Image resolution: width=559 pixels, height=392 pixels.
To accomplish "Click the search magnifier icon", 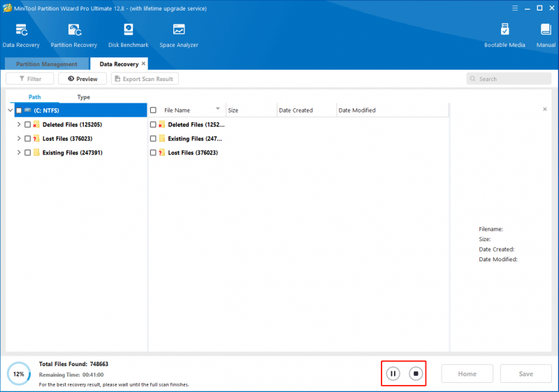I will click(x=473, y=79).
